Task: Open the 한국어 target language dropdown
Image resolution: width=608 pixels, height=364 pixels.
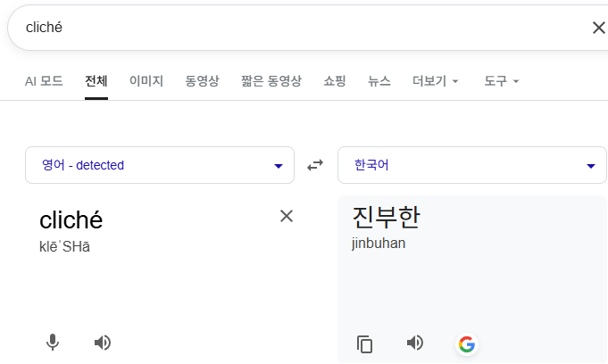Action: [x=472, y=165]
